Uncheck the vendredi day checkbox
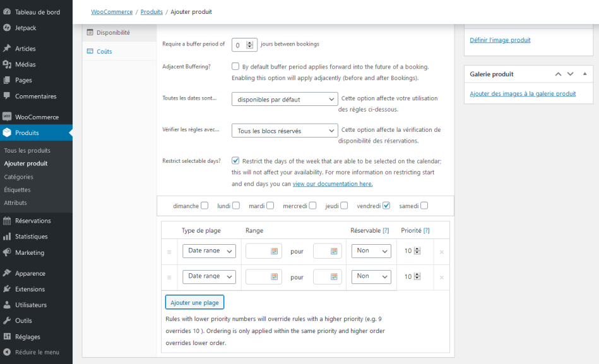Viewport: 599px width, 364px height. click(386, 205)
